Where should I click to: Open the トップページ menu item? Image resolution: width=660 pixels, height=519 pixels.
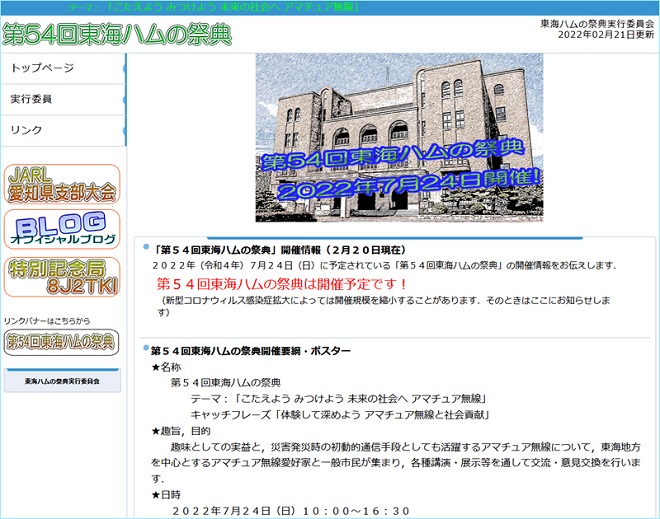[63, 68]
